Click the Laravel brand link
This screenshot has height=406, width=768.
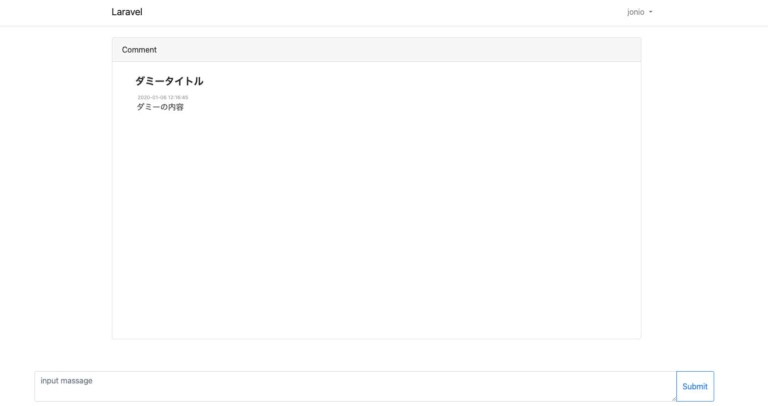[127, 12]
